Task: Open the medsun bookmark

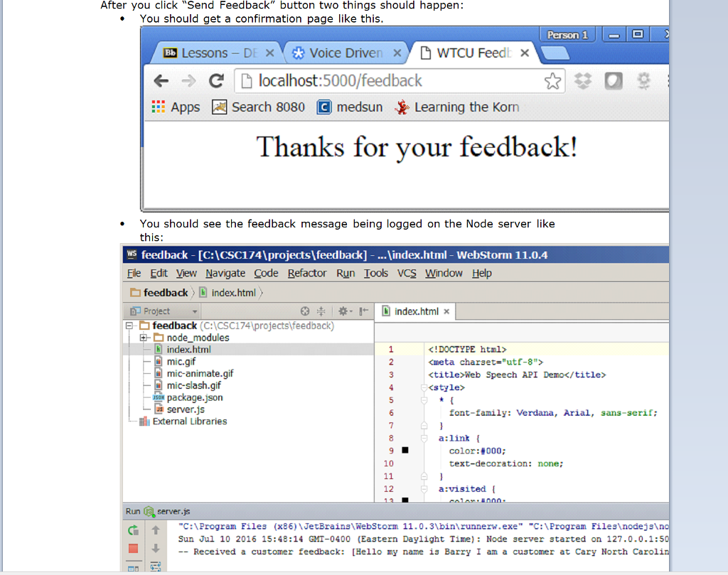Action: pyautogui.click(x=359, y=107)
